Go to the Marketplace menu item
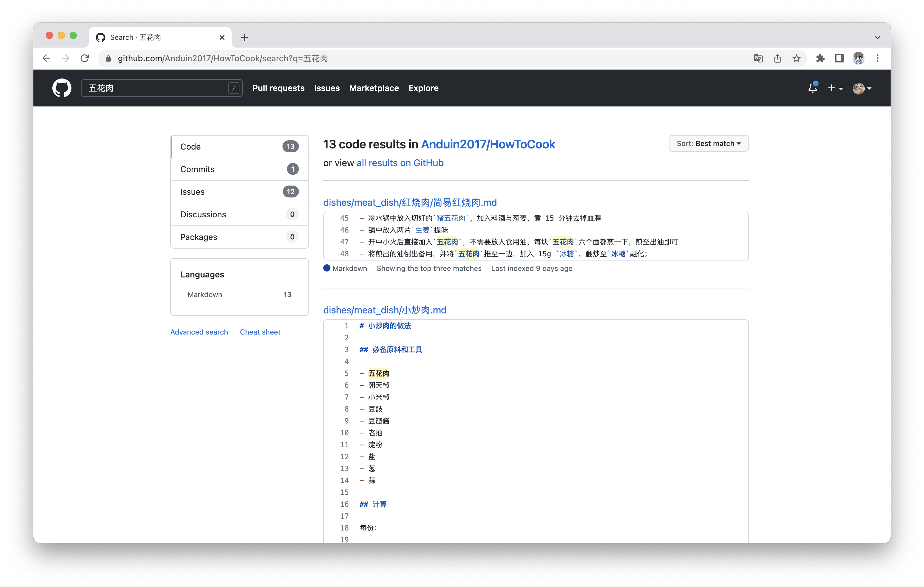Image resolution: width=924 pixels, height=587 pixels. click(x=374, y=88)
